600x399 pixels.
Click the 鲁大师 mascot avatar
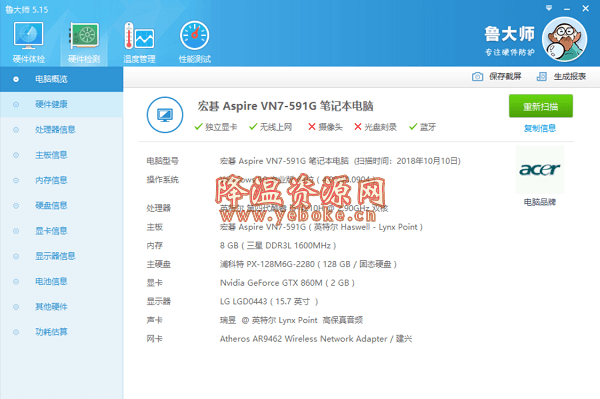(564, 39)
